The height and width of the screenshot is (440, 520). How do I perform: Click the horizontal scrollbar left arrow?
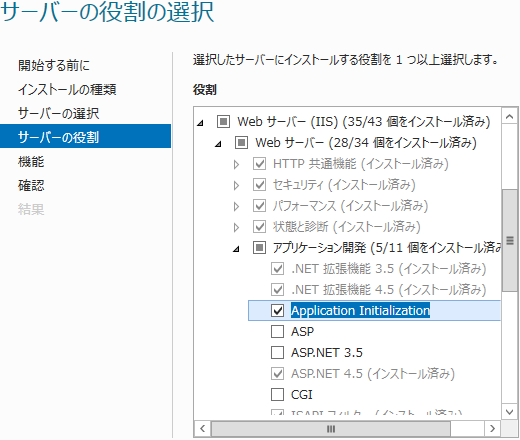click(x=202, y=428)
